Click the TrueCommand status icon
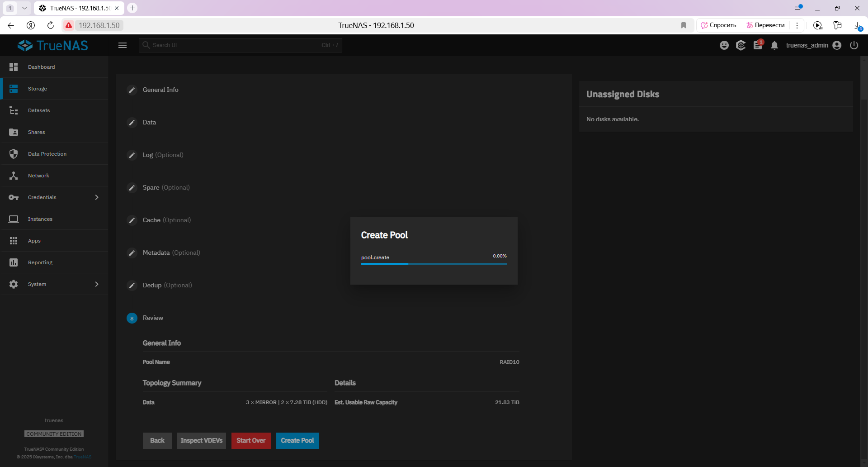The image size is (868, 467). coord(741,45)
